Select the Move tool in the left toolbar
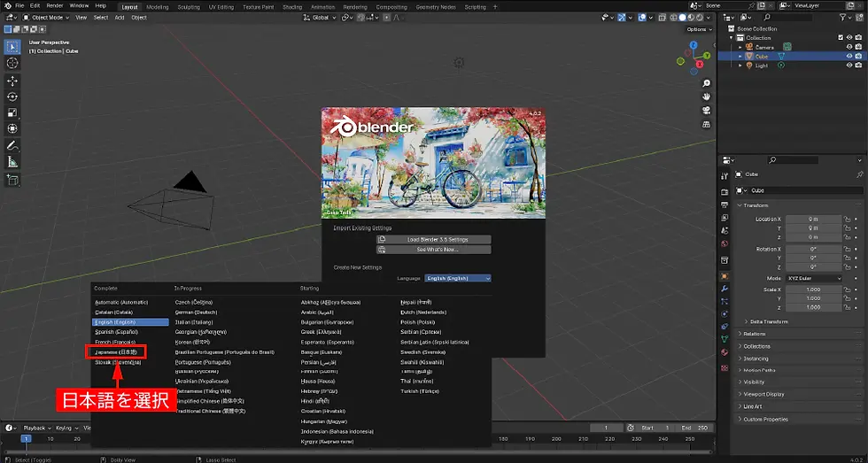The height and width of the screenshot is (463, 868). (x=12, y=81)
